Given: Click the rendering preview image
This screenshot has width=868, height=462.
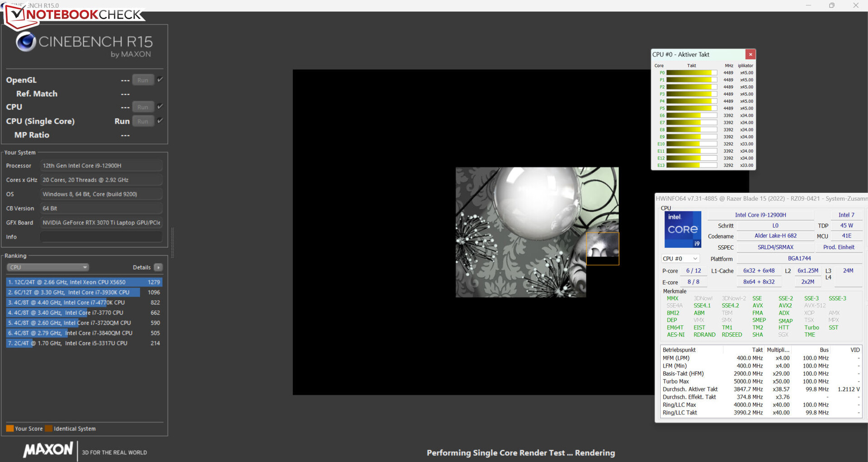Looking at the screenshot, I should (x=537, y=232).
